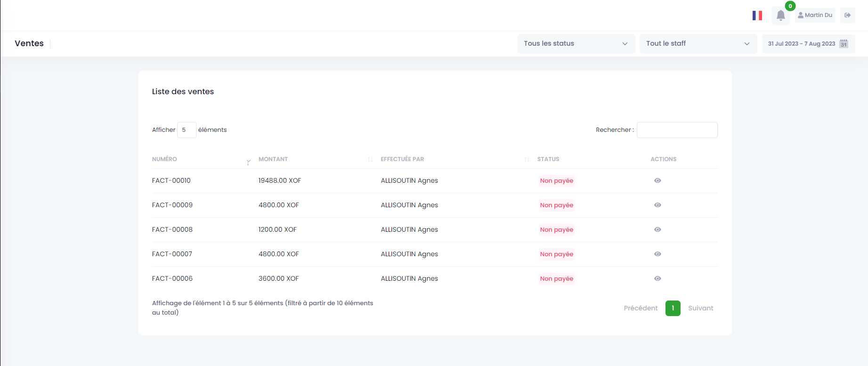This screenshot has height=366, width=868.
Task: Sort table by Effectuée par column
Action: (402, 159)
